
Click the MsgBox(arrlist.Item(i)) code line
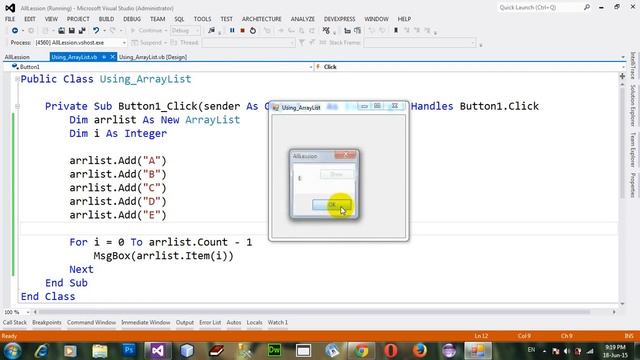tap(163, 256)
